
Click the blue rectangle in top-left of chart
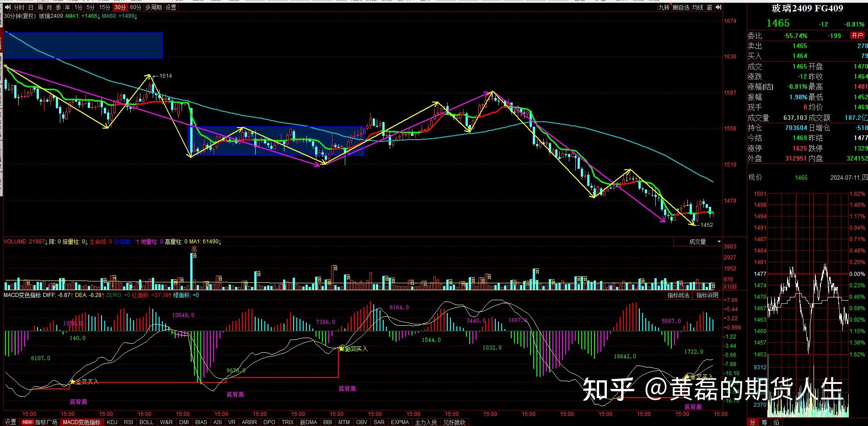83,45
